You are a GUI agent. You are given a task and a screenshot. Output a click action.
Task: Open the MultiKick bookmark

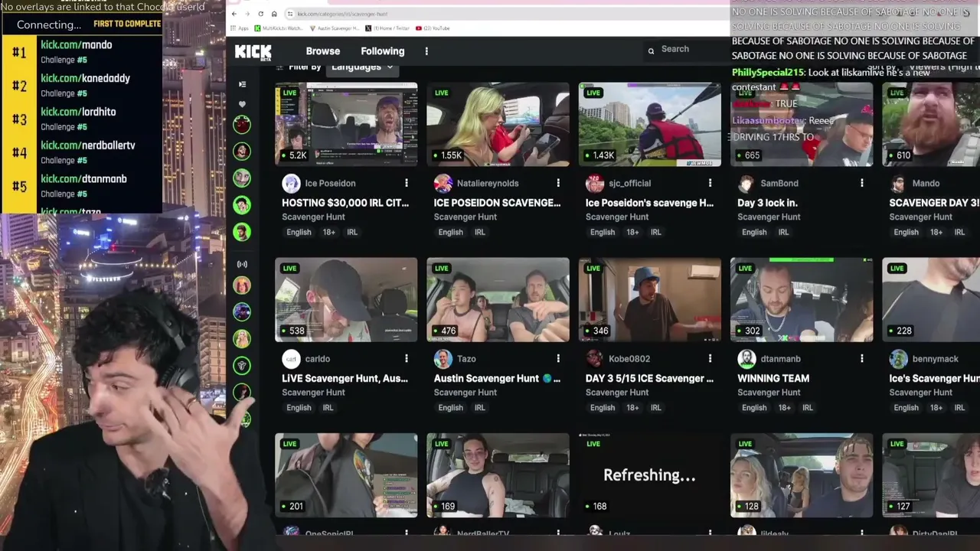279,28
